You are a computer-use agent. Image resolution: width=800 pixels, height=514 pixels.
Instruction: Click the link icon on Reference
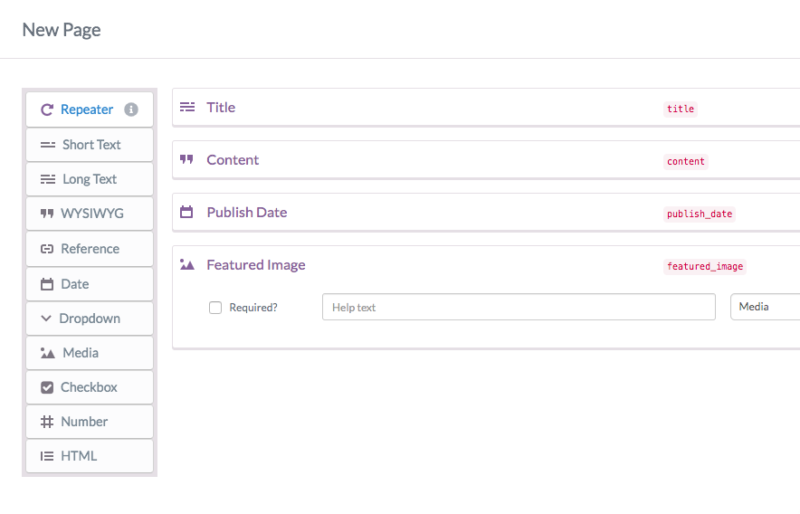click(x=47, y=249)
